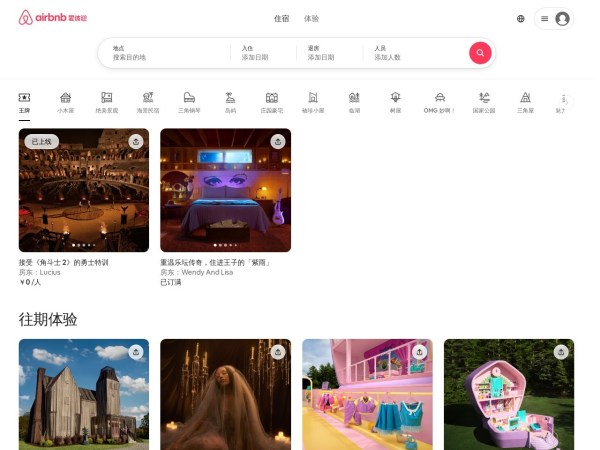Open the hamburger profile menu

[553, 18]
